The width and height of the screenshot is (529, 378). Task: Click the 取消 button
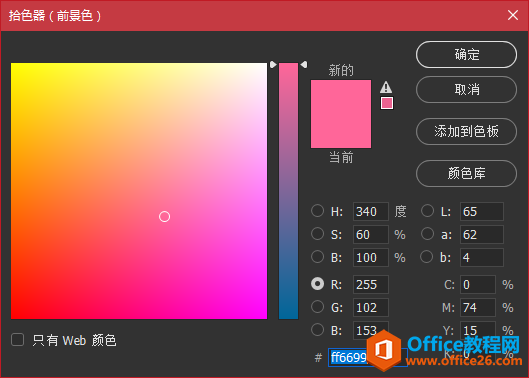(x=466, y=89)
